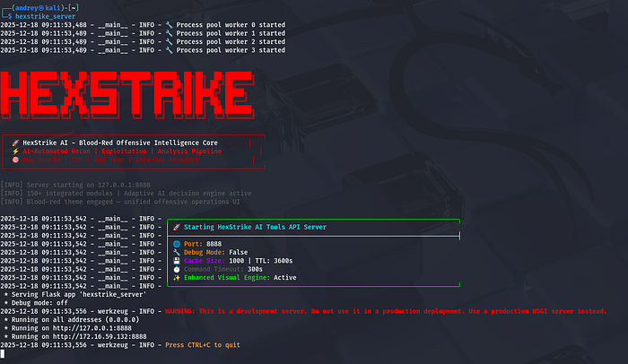Click 'Running on all addresses (0.0.0.0)' line
The image size is (628, 364).
tap(72, 319)
